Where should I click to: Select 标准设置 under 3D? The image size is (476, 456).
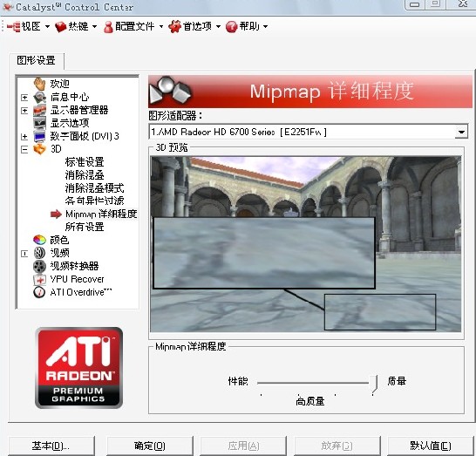point(85,162)
